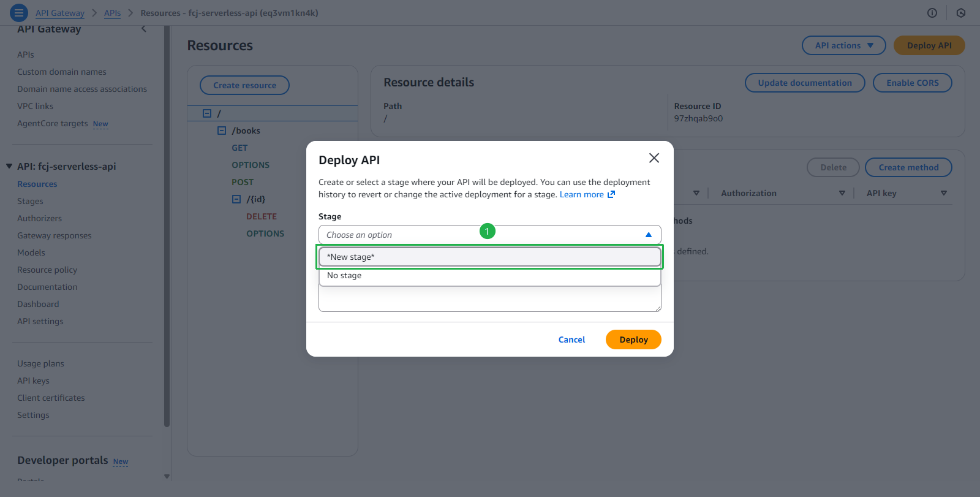This screenshot has height=497, width=980.
Task: Click the Delete method button
Action: pos(833,167)
